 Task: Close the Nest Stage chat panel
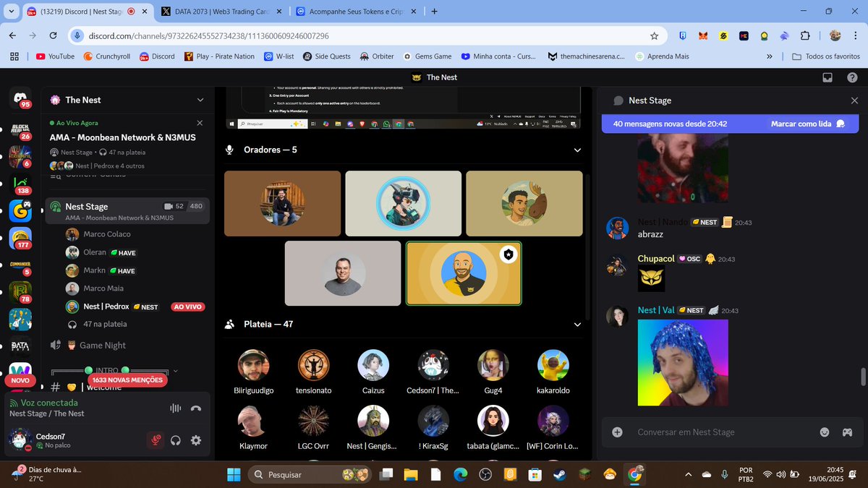pyautogui.click(x=854, y=100)
